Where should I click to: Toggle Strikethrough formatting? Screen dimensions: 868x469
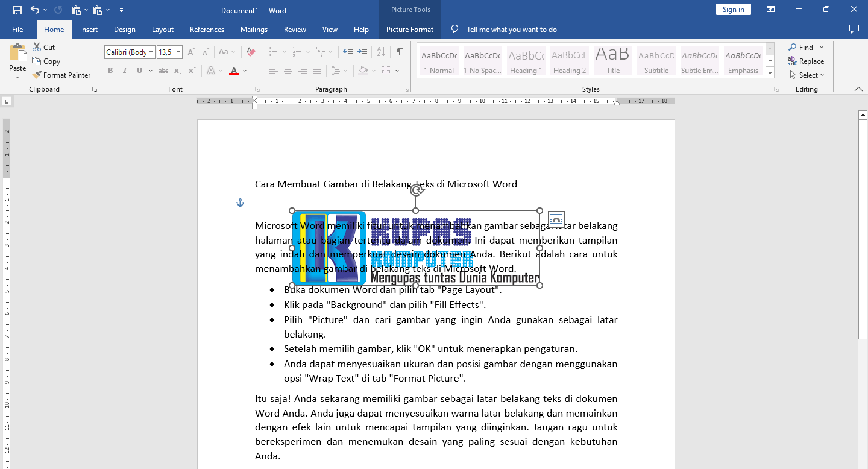(163, 71)
